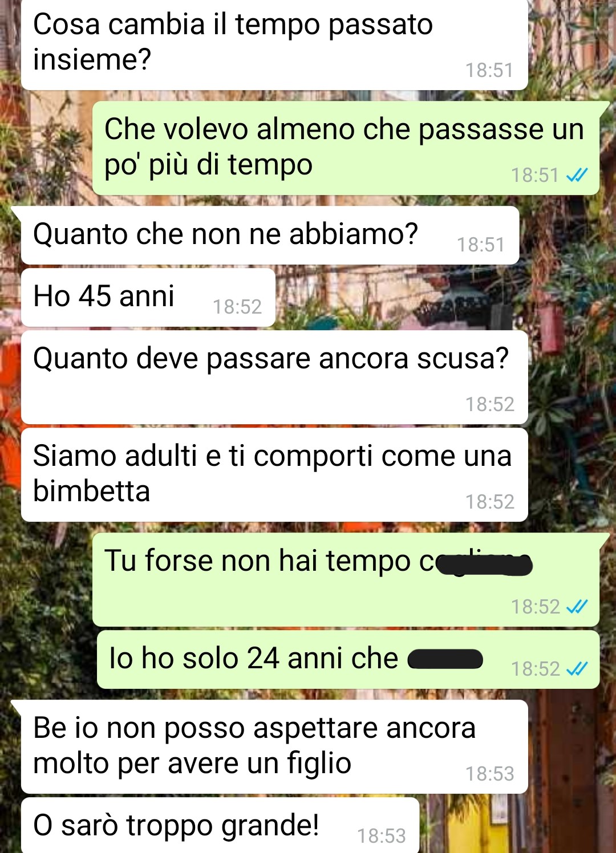Tap the message 'Cosa cambia il tempo passato insieme?'
The width and height of the screenshot is (616, 853).
pos(274,44)
